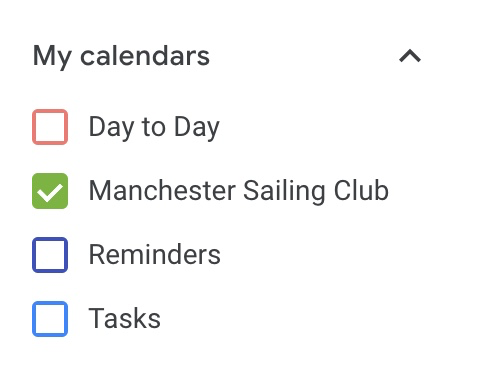Show Reminders on the calendar
The image size is (486, 366).
[50, 255]
